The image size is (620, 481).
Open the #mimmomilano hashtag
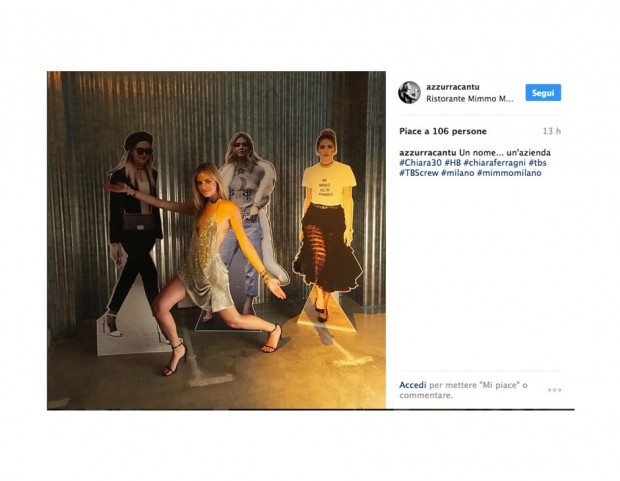[509, 173]
